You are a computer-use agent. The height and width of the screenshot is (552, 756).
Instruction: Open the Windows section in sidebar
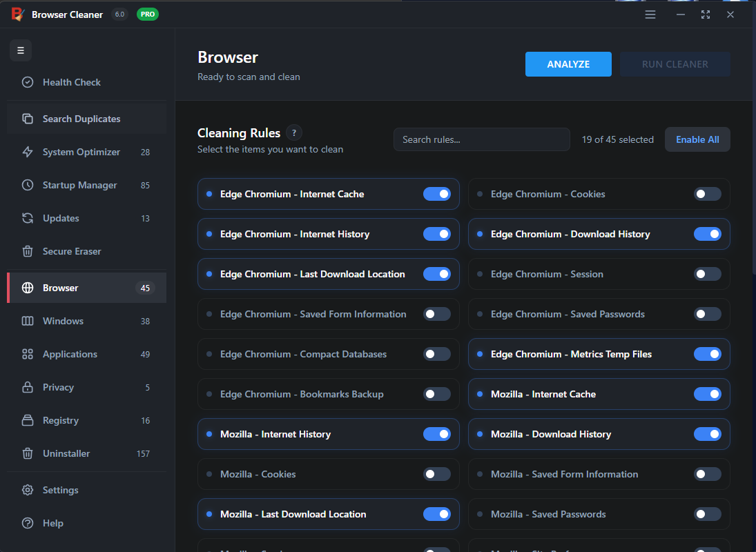(x=63, y=321)
